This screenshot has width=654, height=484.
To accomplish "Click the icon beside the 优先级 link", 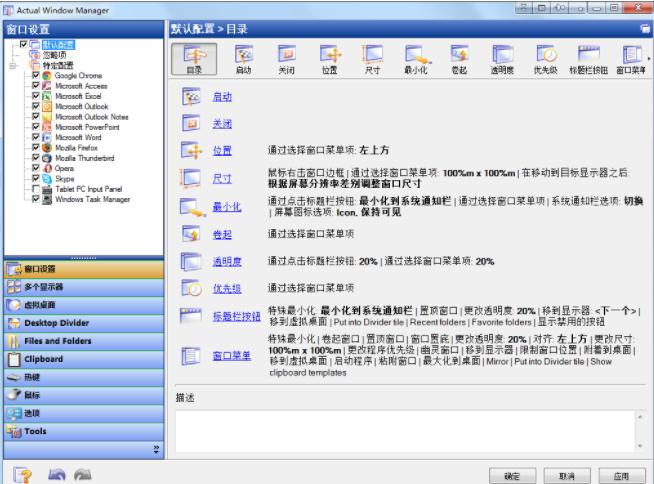I will coord(191,288).
